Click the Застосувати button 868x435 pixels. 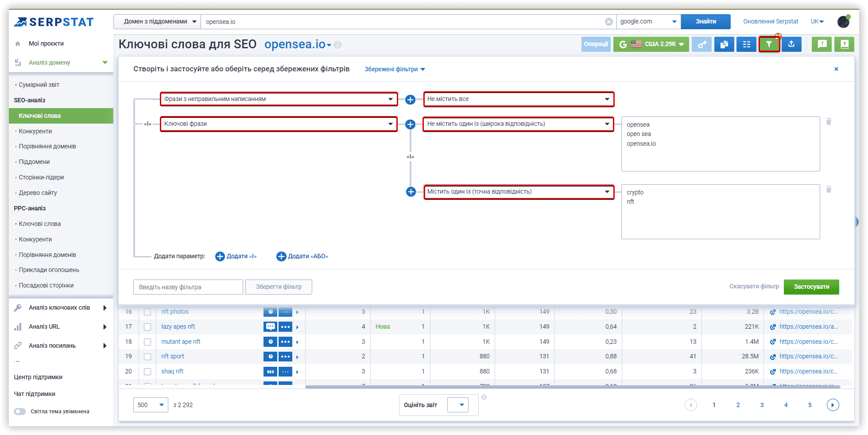click(x=811, y=287)
